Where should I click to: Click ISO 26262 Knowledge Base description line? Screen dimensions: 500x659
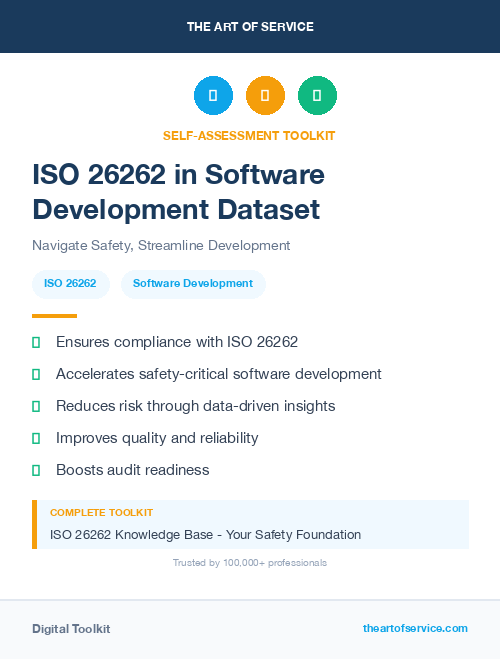pyautogui.click(x=205, y=535)
